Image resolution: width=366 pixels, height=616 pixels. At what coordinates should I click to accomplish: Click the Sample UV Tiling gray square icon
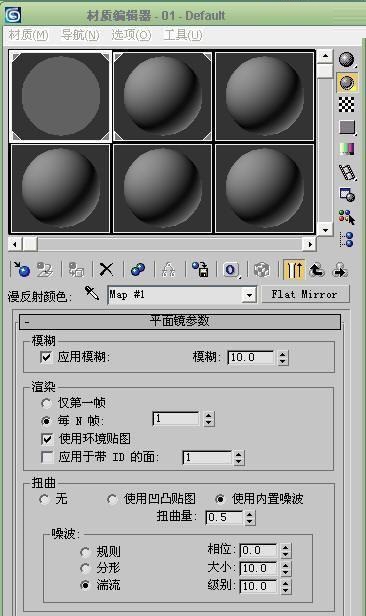pos(347,127)
